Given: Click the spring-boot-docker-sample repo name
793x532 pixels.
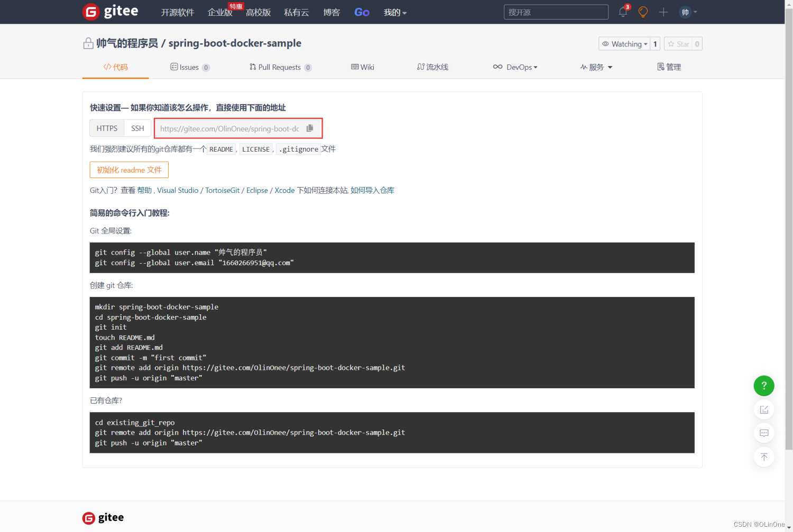Looking at the screenshot, I should click(x=235, y=43).
